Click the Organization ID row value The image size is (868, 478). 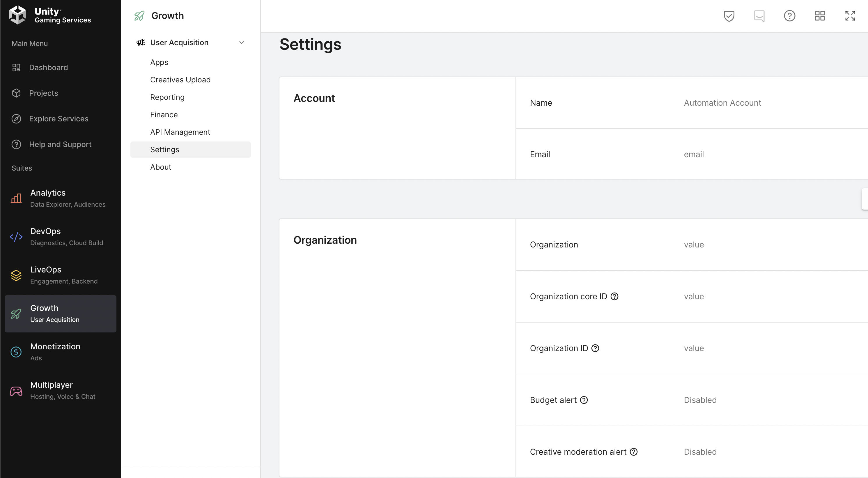coord(694,348)
